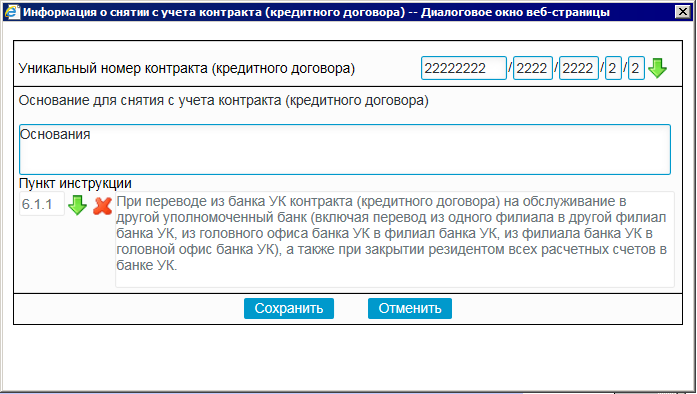Focus the first 2222 contract number field
This screenshot has height=394, width=697.
coord(533,68)
